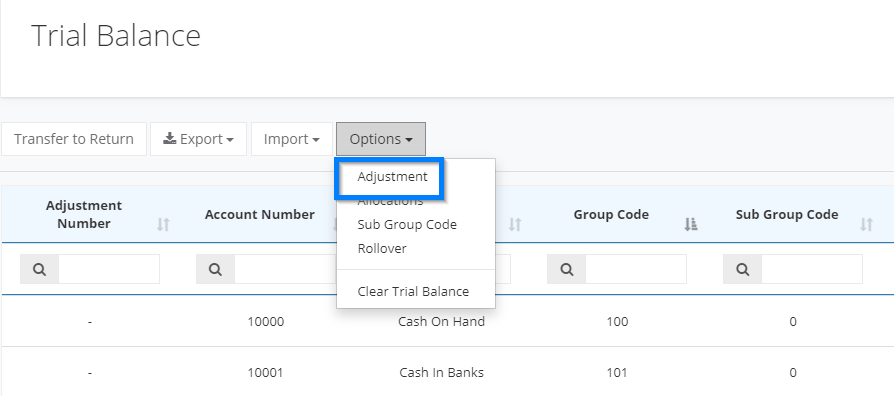
Task: Click search icon under Group Code
Action: (567, 269)
